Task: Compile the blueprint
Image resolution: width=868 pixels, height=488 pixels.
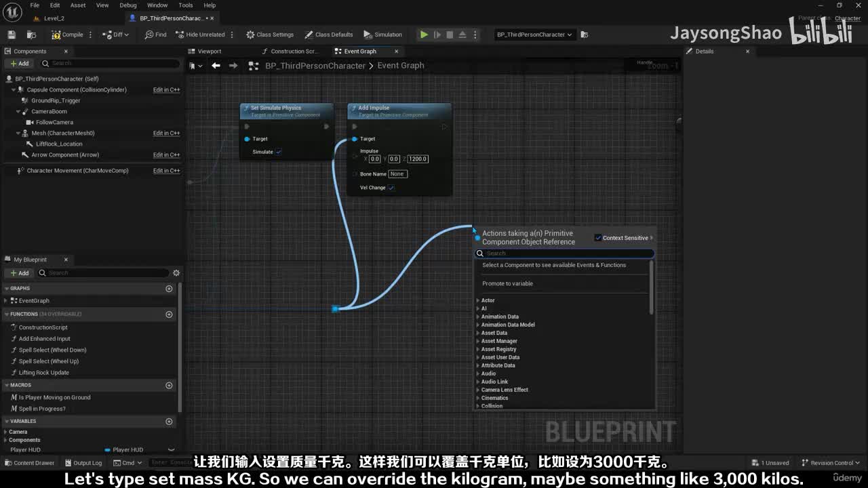Action: coord(68,35)
